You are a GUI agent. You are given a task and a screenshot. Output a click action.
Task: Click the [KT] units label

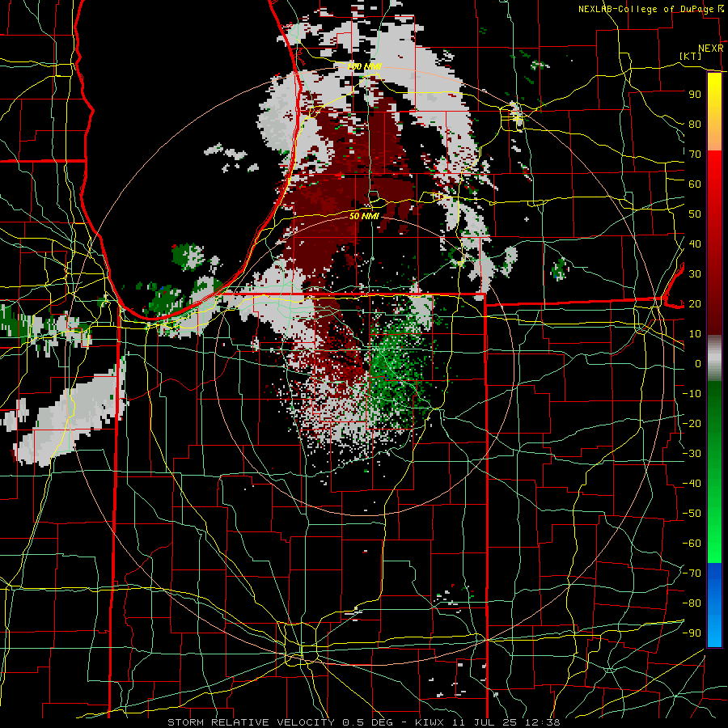click(691, 56)
